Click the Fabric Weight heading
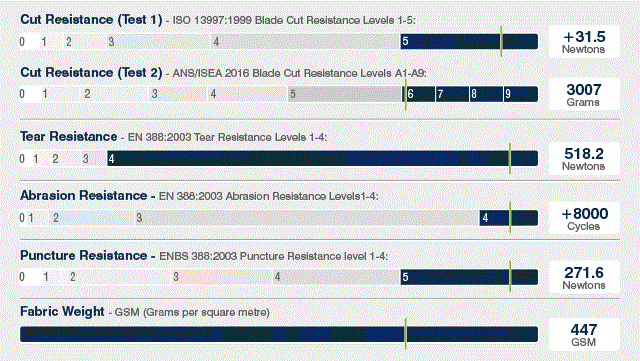The width and height of the screenshot is (640, 361). [62, 312]
